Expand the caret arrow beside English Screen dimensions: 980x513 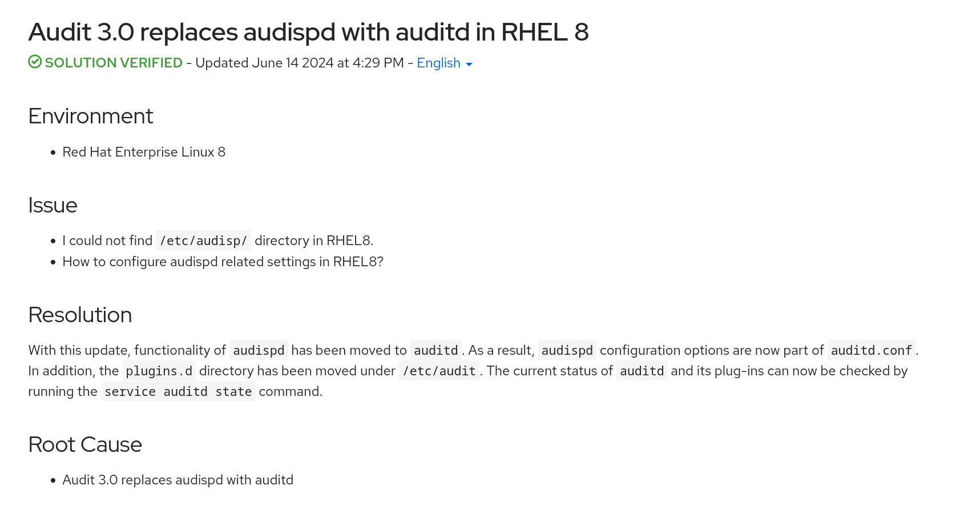click(469, 65)
